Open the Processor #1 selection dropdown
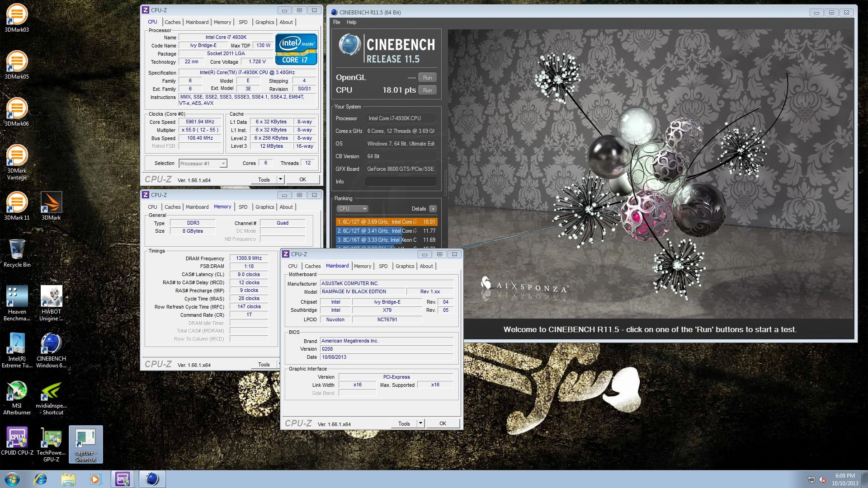The width and height of the screenshot is (868, 488). (x=203, y=164)
